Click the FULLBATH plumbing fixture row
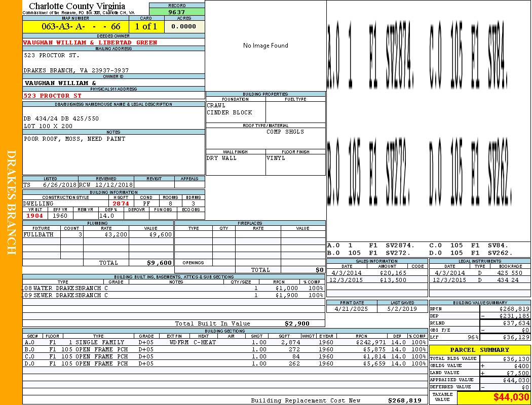 (98, 234)
